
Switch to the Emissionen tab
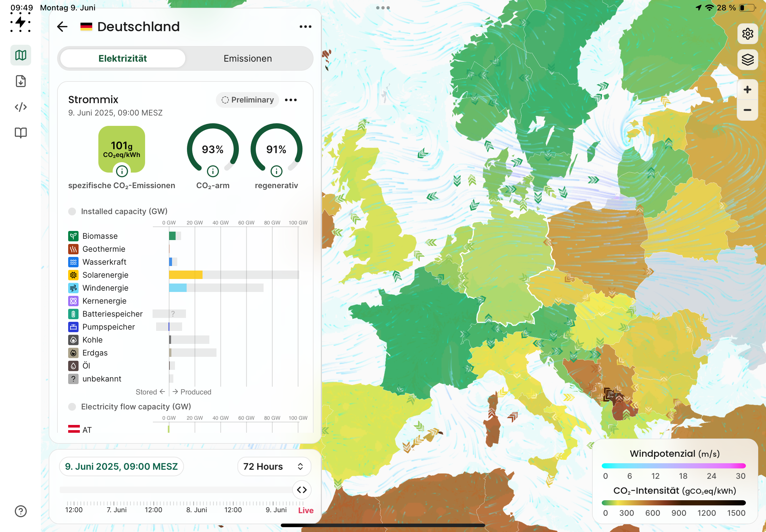248,59
